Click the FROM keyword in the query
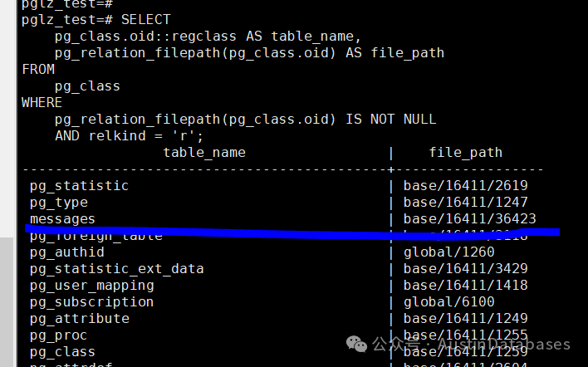This screenshot has height=367, width=588. (38, 70)
